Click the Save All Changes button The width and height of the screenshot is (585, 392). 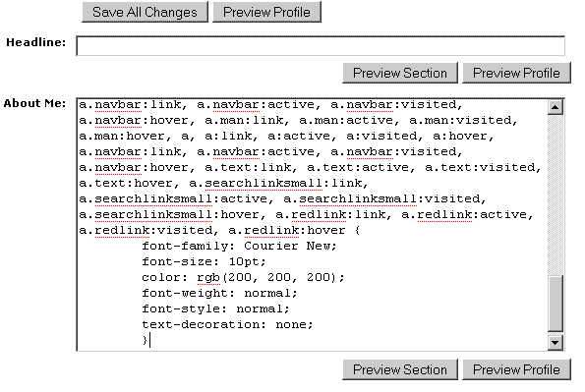click(145, 12)
